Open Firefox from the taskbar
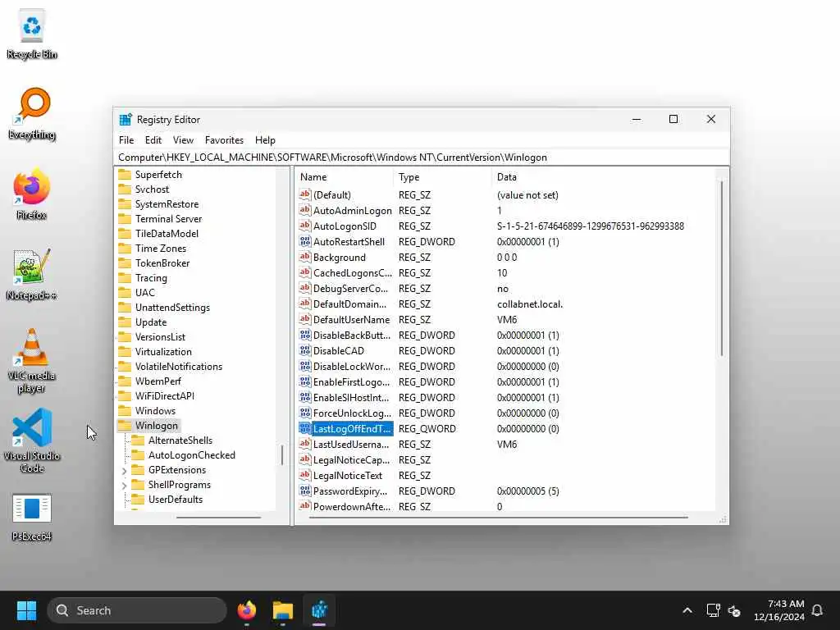Image resolution: width=840 pixels, height=630 pixels. click(x=246, y=610)
